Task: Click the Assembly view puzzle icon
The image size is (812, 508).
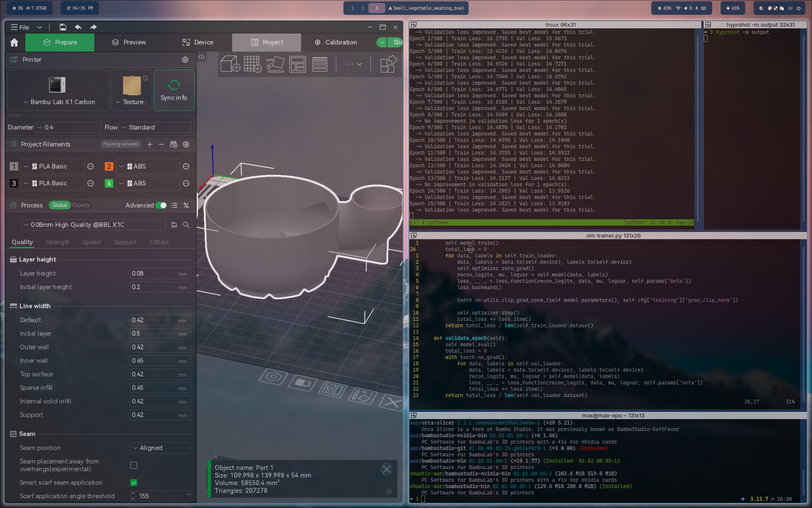Action: 388,64
